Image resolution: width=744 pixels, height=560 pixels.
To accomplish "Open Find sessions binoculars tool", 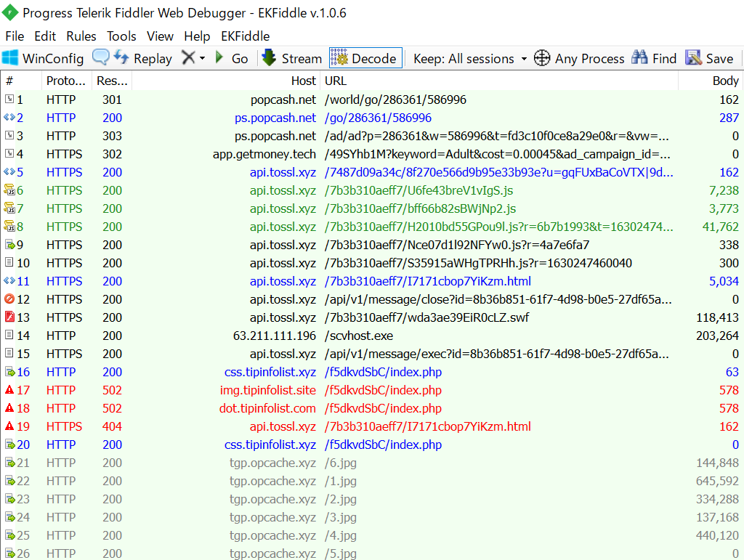I will [x=654, y=58].
